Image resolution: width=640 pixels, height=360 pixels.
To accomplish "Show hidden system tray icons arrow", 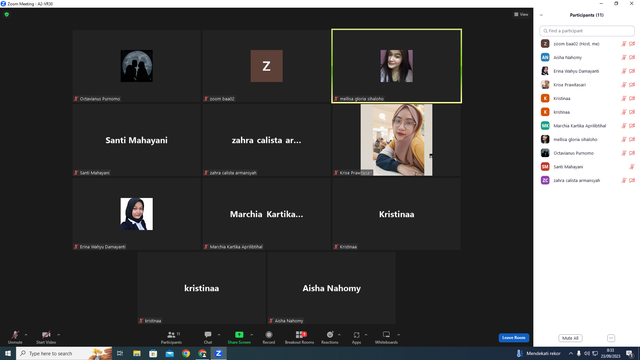I will (571, 353).
